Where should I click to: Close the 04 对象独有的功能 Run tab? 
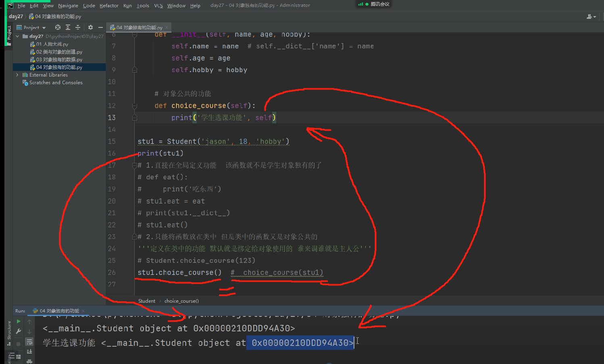(x=83, y=311)
